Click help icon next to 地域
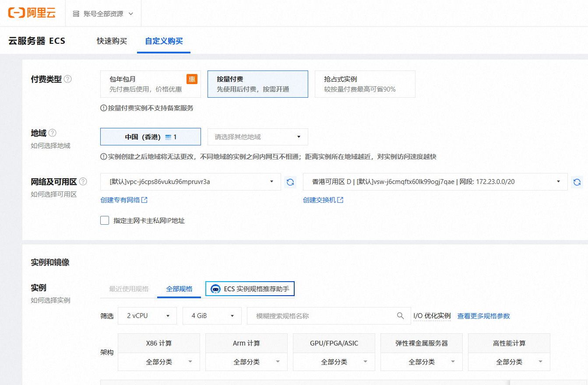This screenshot has height=385, width=588. pyautogui.click(x=52, y=133)
